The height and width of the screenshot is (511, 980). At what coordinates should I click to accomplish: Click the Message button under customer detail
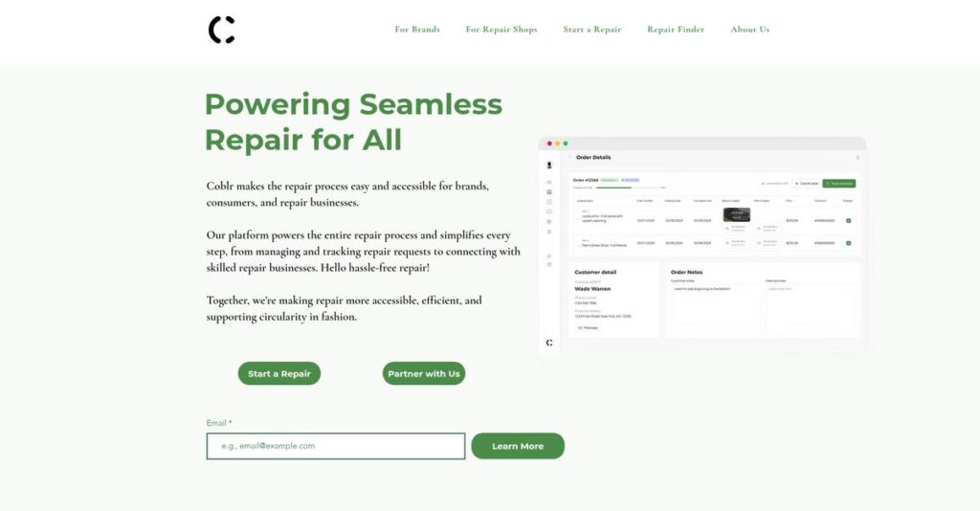pyautogui.click(x=588, y=328)
